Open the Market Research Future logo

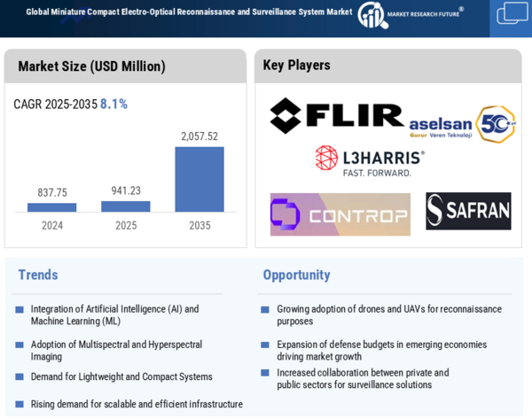tap(410, 14)
